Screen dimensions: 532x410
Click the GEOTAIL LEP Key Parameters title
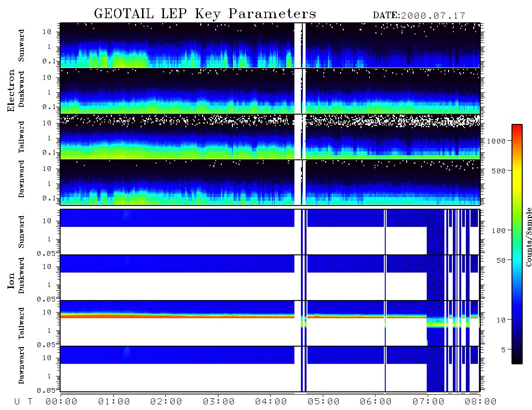[x=205, y=14]
